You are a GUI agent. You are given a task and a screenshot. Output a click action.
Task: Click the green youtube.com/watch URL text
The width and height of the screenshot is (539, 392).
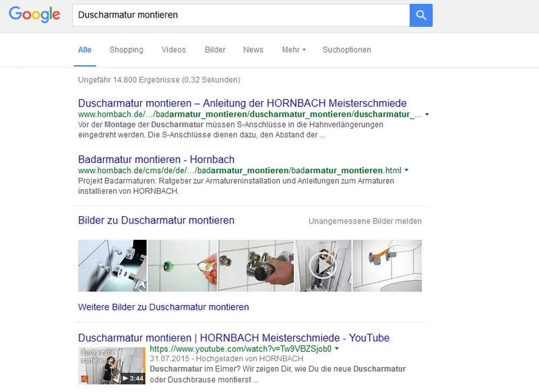click(x=241, y=349)
